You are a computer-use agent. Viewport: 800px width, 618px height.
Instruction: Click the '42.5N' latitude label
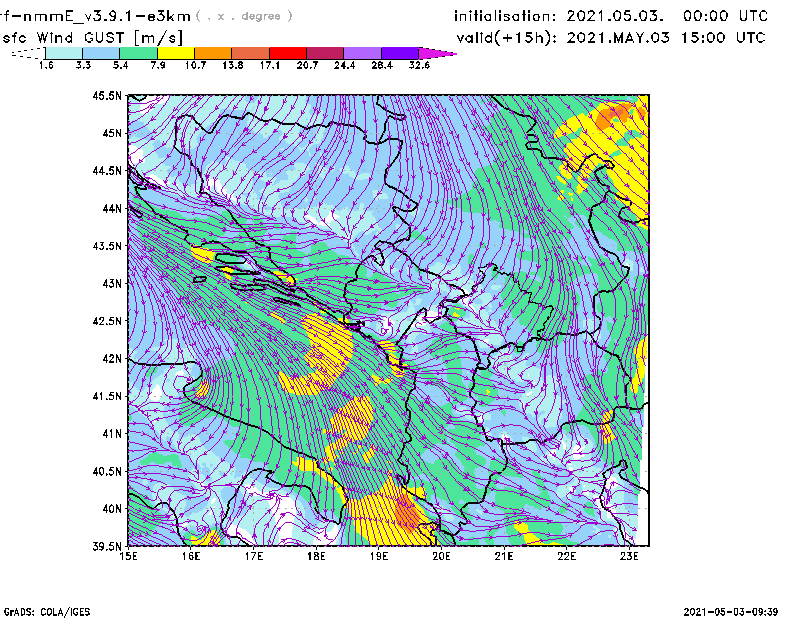107,321
